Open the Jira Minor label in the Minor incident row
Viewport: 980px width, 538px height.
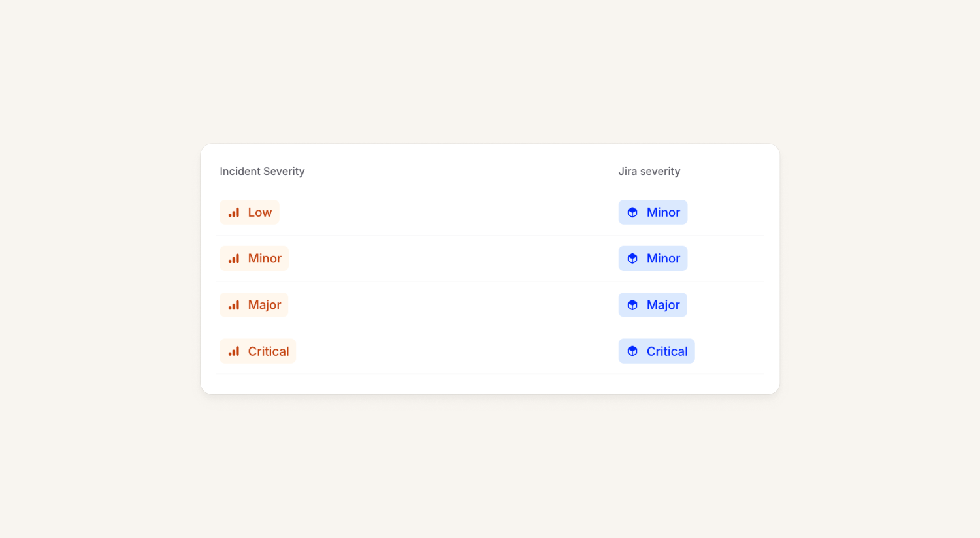(663, 259)
